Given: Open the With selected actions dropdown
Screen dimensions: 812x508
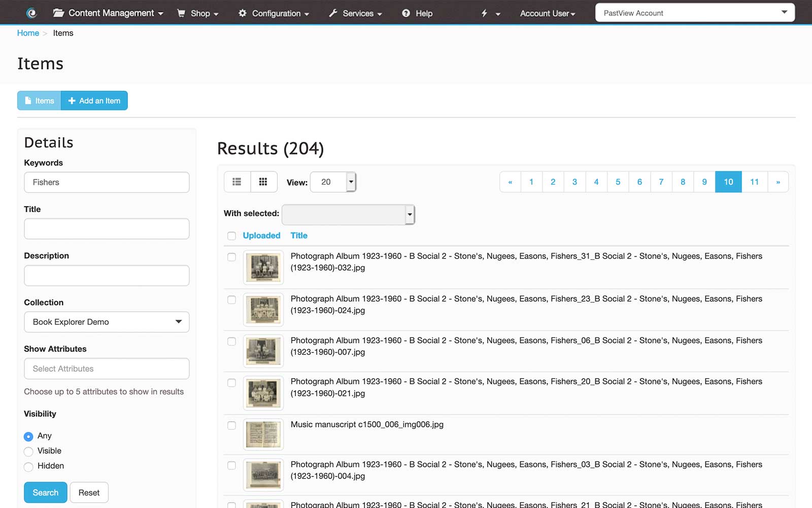Looking at the screenshot, I should click(348, 214).
